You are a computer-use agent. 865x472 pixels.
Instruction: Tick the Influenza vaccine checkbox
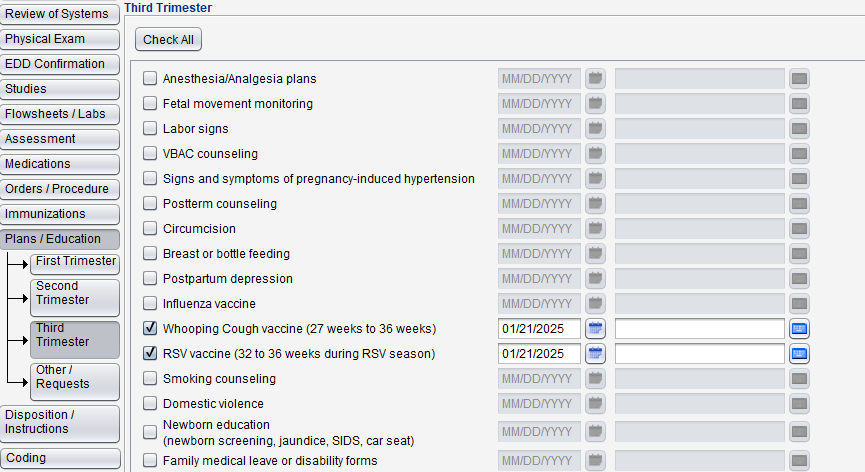(x=150, y=303)
